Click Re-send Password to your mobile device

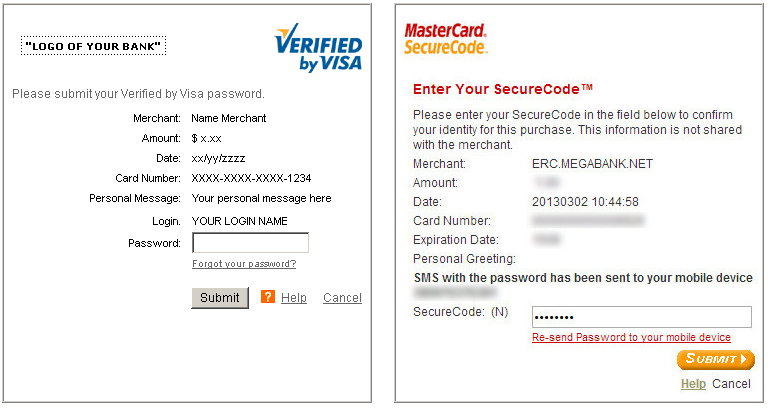click(631, 337)
